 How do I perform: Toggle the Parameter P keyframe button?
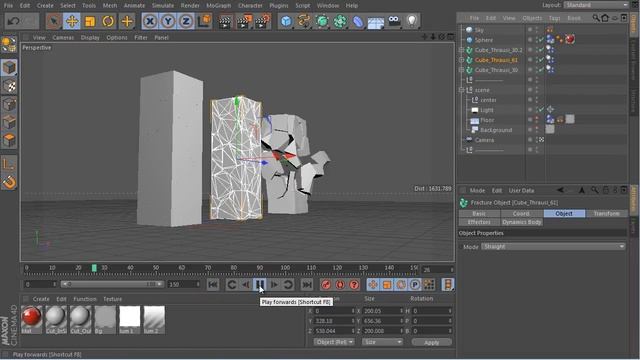(415, 284)
